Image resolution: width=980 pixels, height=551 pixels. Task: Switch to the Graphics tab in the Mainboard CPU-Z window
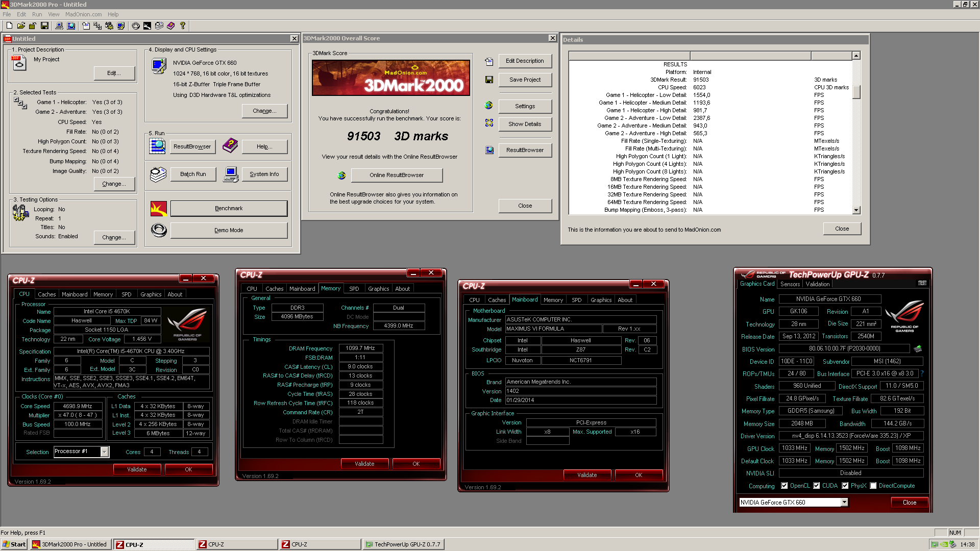[601, 300]
